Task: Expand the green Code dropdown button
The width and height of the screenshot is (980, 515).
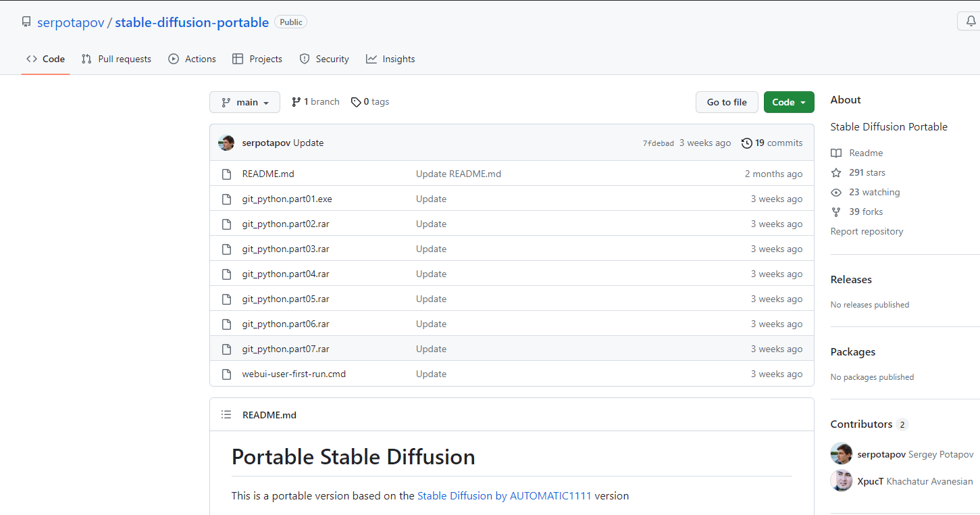Action: click(x=788, y=102)
